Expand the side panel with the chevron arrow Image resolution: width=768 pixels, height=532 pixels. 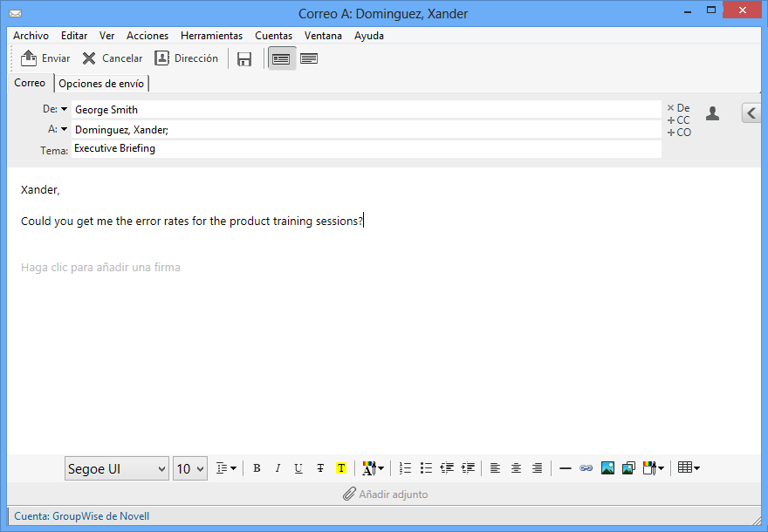pyautogui.click(x=751, y=113)
